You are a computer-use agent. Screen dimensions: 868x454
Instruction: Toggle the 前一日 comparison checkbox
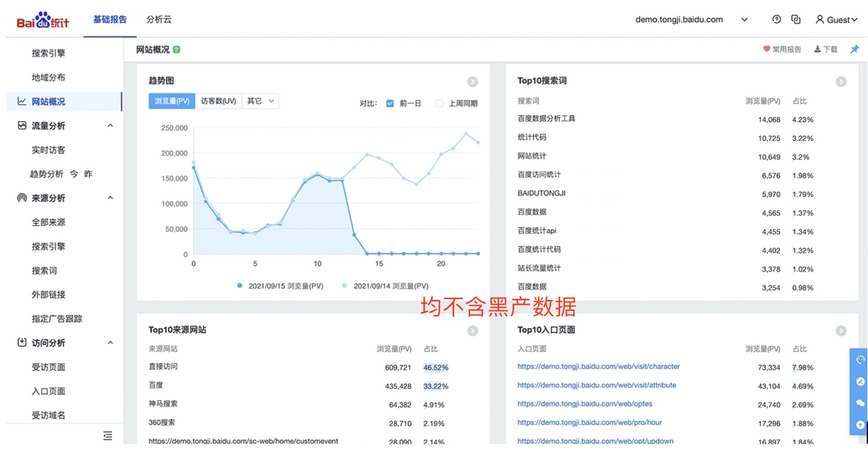click(390, 103)
